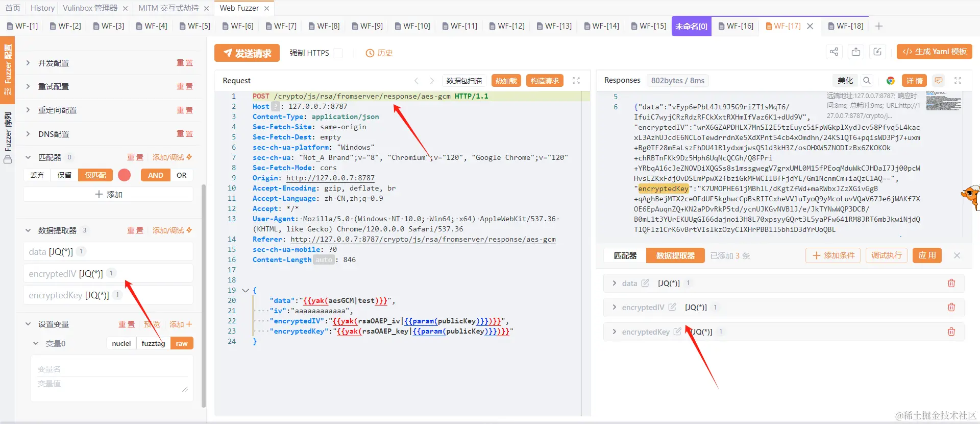This screenshot has height=424, width=980.
Task: Add a new Web Fuzzer tab with plus
Action: [x=879, y=26]
